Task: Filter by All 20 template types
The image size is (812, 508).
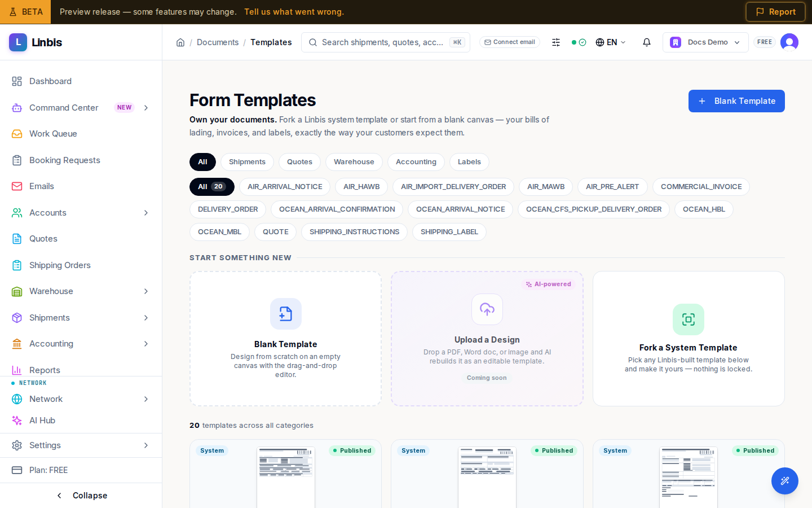Action: [212, 187]
